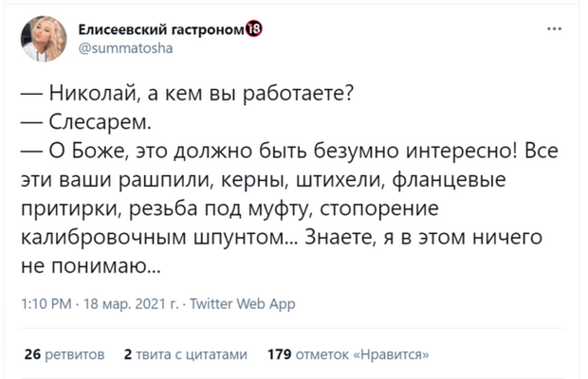The height and width of the screenshot is (379, 588).
Task: Open the blonde profile avatar picture
Action: [x=44, y=39]
